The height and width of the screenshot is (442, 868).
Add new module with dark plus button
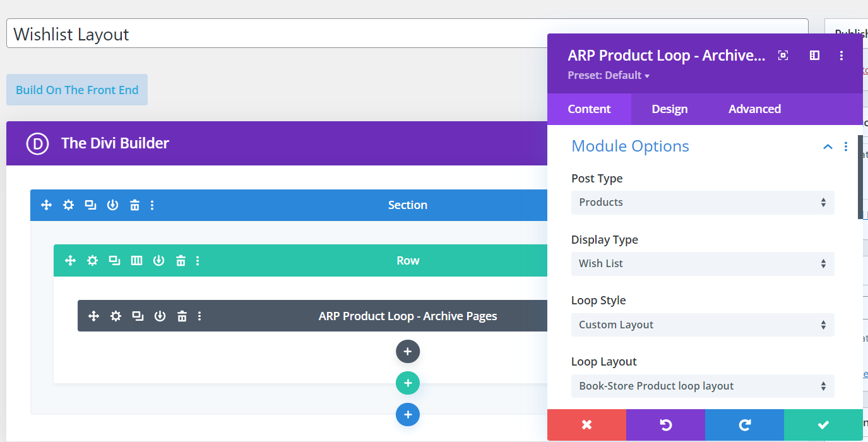408,352
